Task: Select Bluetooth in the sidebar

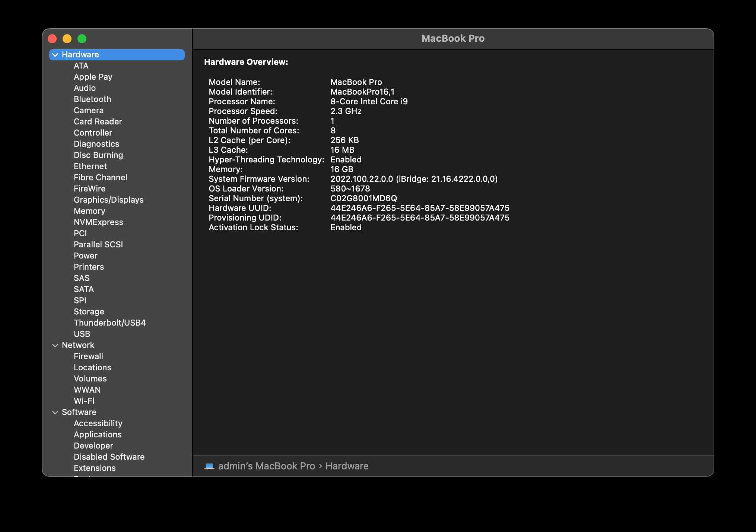Action: click(92, 99)
